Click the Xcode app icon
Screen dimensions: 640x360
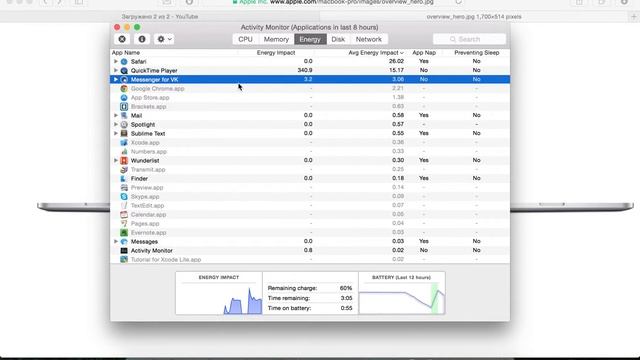pos(124,142)
